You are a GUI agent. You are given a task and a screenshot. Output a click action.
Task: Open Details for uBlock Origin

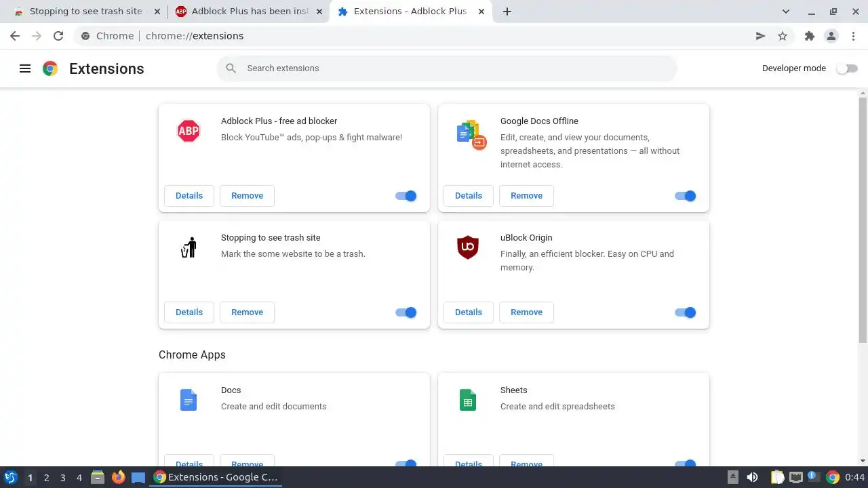[469, 312]
